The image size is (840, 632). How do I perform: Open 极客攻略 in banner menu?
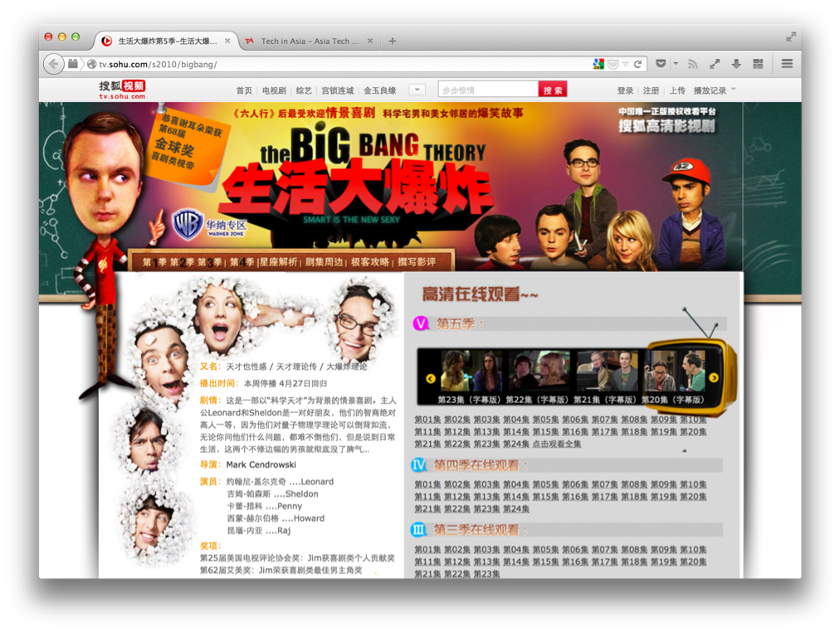coord(369,262)
